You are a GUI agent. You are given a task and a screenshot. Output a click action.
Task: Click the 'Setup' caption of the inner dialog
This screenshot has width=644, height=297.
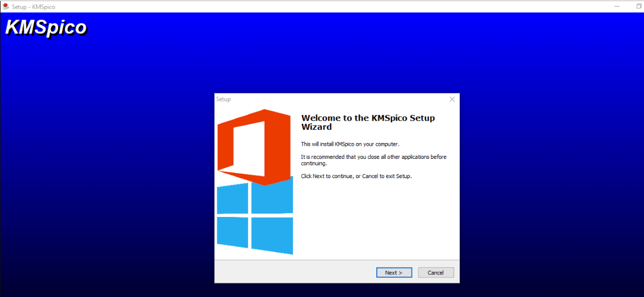(x=223, y=99)
